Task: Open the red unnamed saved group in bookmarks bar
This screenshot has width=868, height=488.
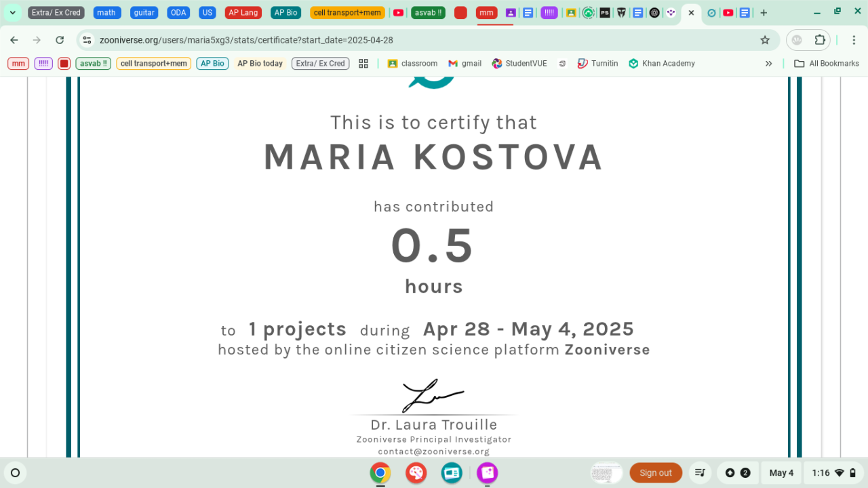Action: (64, 64)
